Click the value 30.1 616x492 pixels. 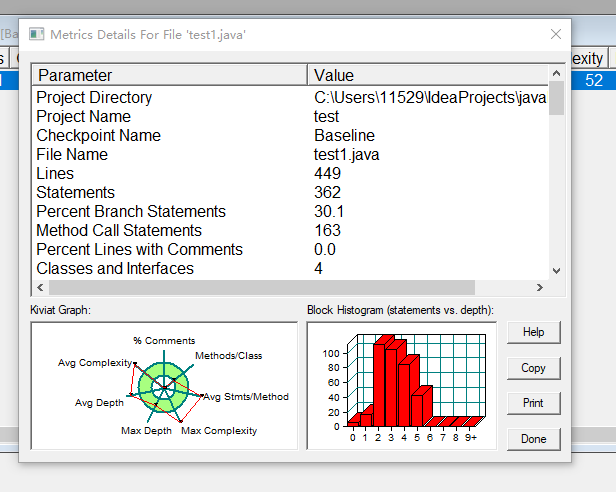[329, 211]
